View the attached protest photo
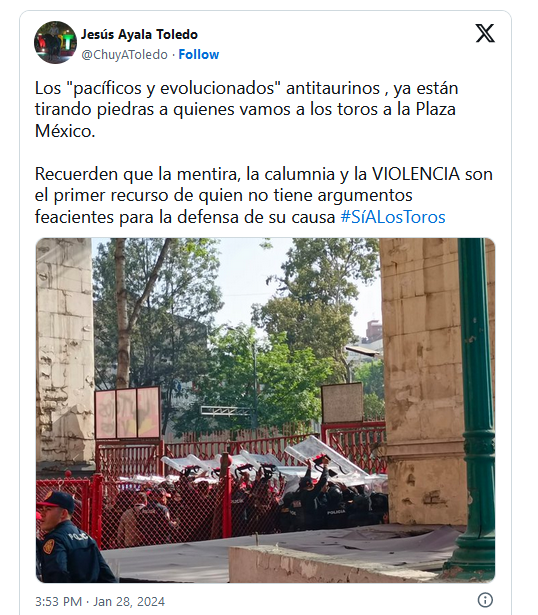 (x=265, y=410)
